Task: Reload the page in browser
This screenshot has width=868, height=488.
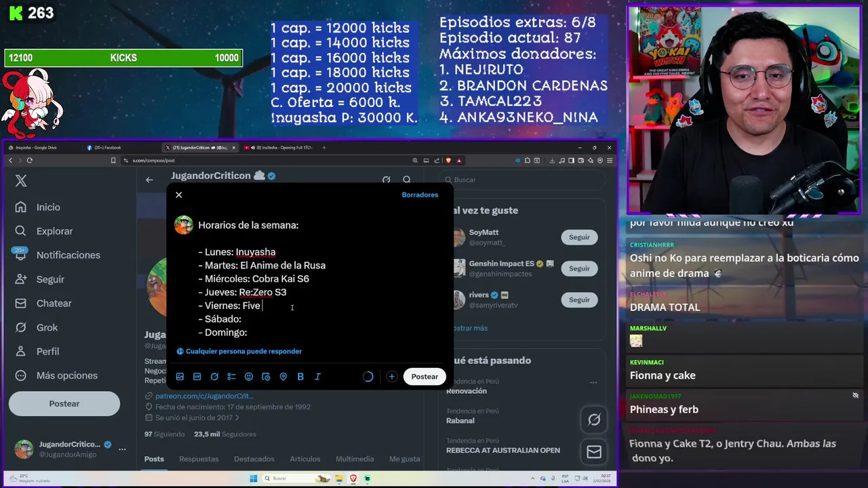Action: 29,161
